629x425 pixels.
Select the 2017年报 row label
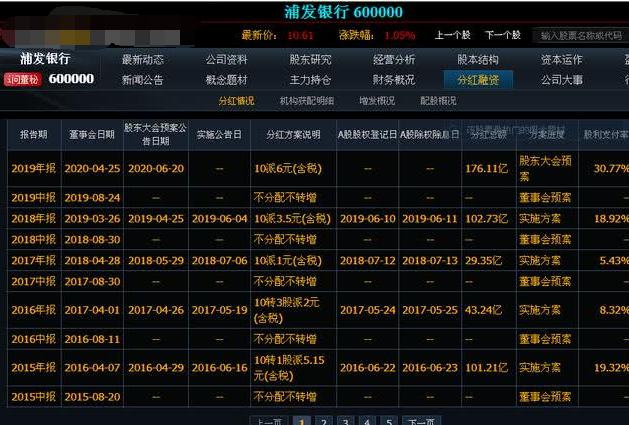(x=34, y=261)
